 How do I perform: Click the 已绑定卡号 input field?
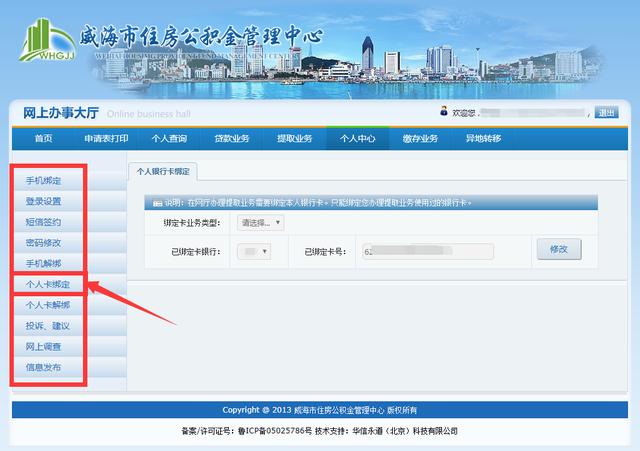click(x=428, y=251)
